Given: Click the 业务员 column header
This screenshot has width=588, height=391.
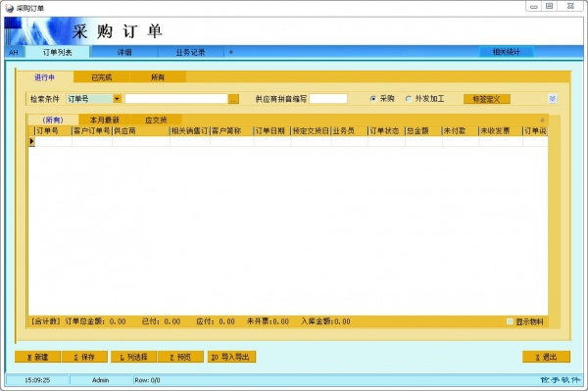Looking at the screenshot, I should (350, 131).
